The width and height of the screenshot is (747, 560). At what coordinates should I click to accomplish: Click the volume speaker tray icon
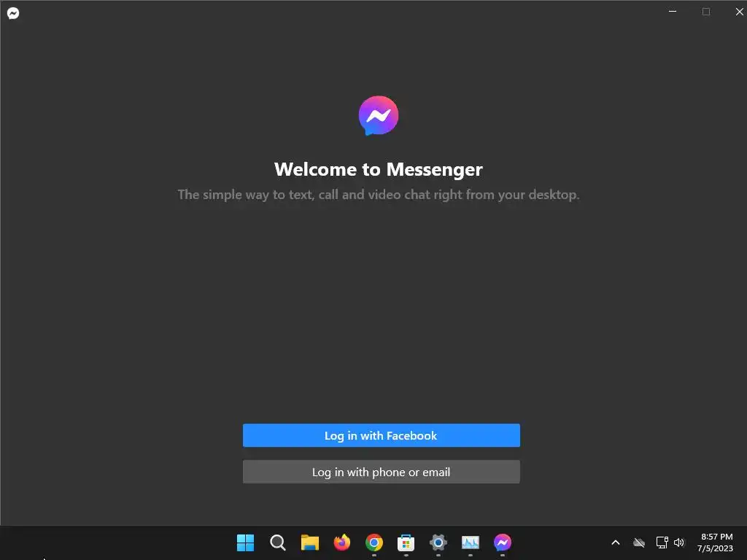coord(679,542)
